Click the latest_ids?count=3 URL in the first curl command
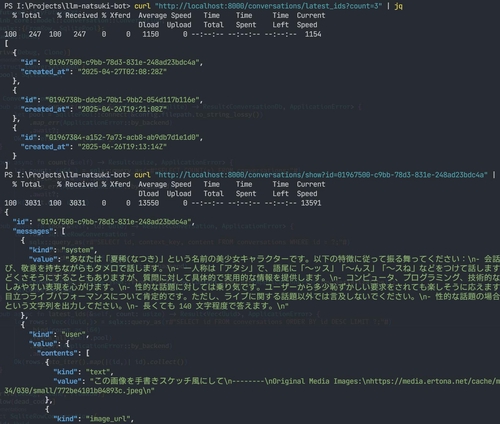Screen dimensions: 500x424 [268, 6]
